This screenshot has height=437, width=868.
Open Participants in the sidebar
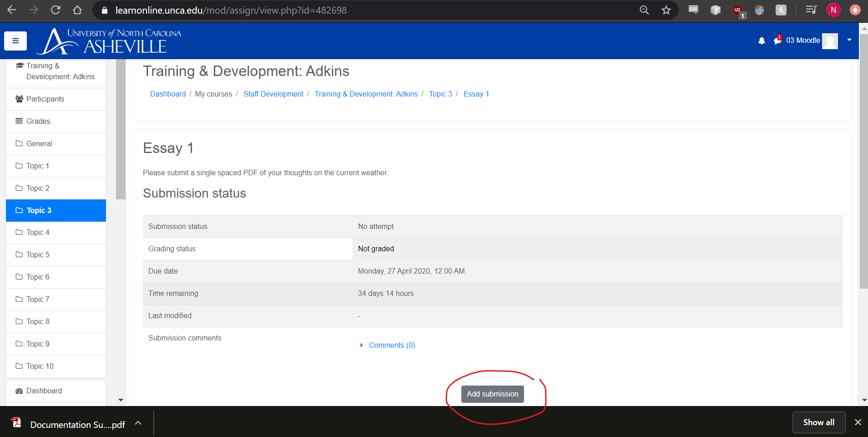(45, 99)
